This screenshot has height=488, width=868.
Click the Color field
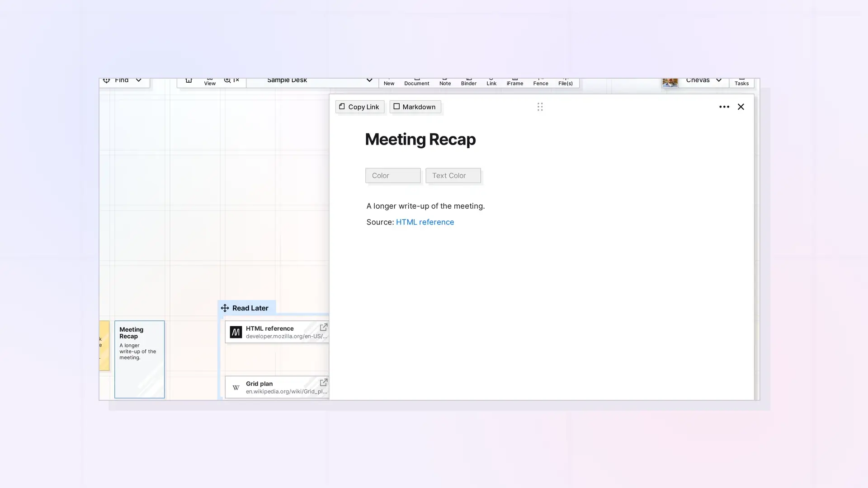pyautogui.click(x=393, y=175)
